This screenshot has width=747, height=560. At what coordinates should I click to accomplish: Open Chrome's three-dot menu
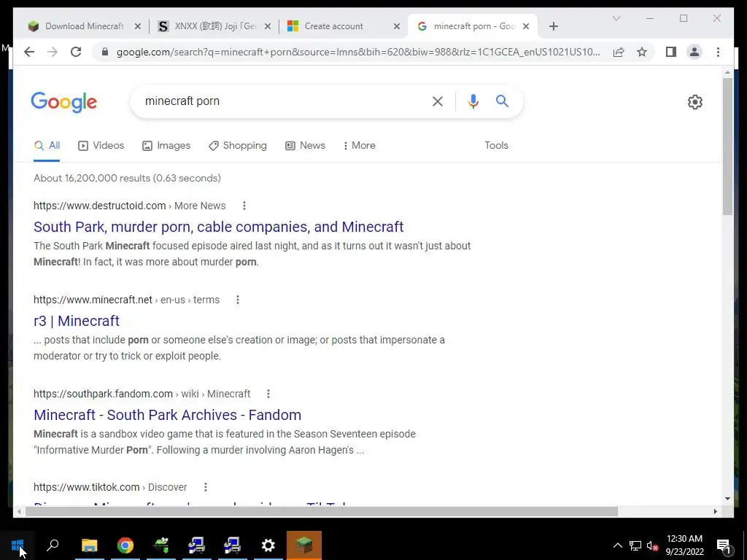coord(718,52)
